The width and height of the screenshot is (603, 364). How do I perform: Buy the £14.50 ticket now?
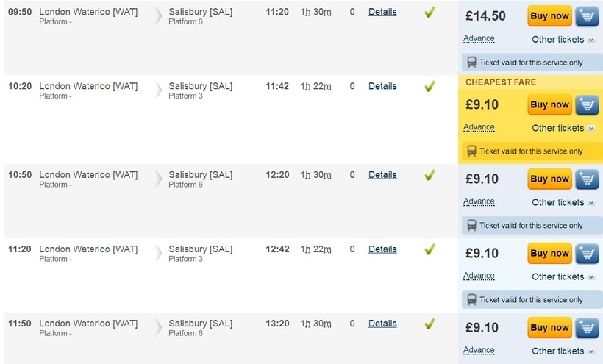pyautogui.click(x=549, y=16)
